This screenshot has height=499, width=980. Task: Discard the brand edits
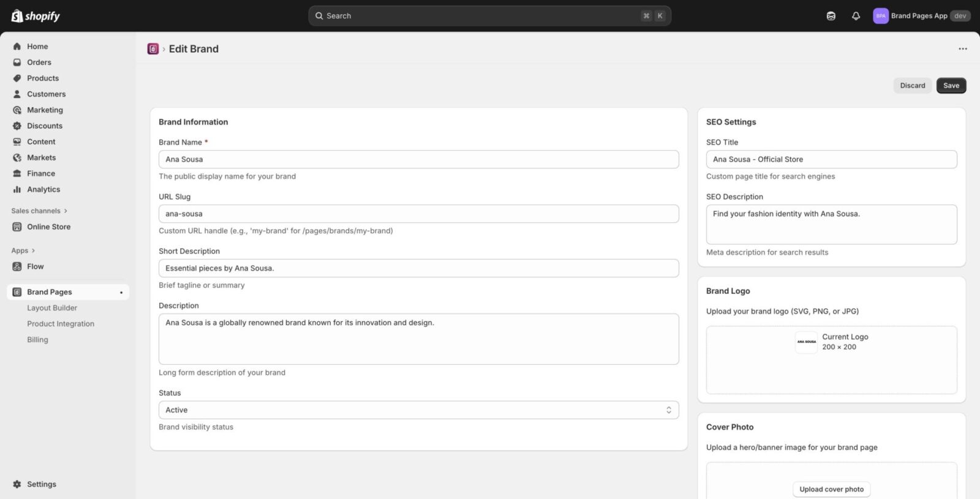tap(912, 86)
